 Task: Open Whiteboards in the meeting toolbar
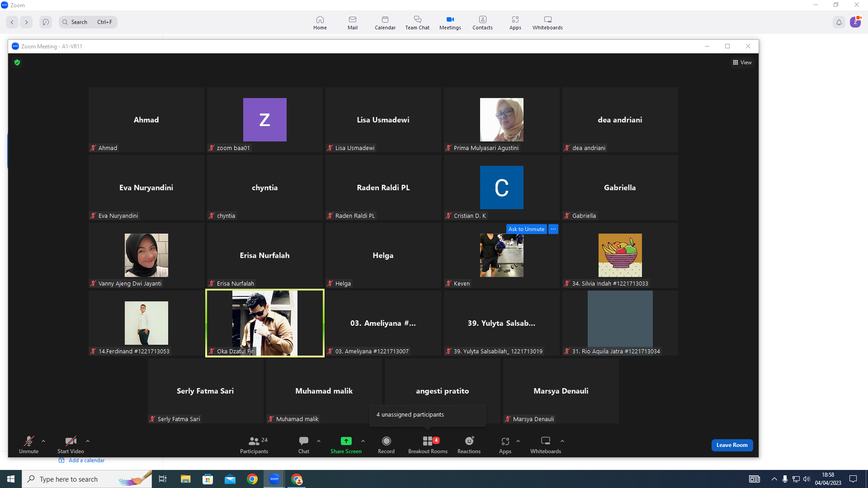(546, 445)
